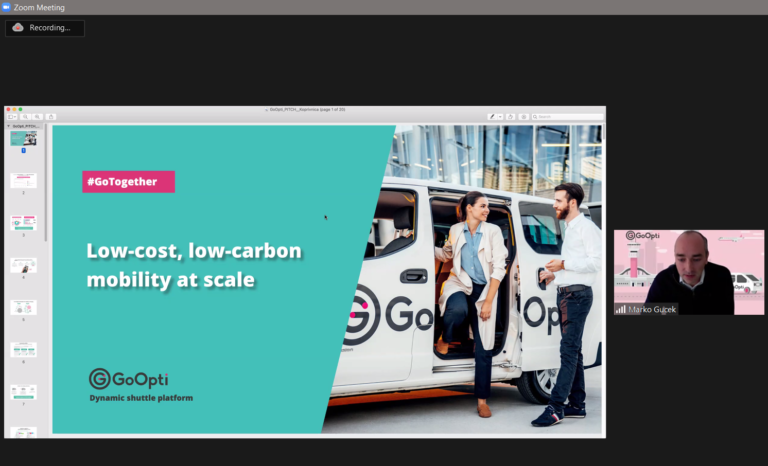
Task: Open page 6 thumbnail
Action: coord(24,350)
